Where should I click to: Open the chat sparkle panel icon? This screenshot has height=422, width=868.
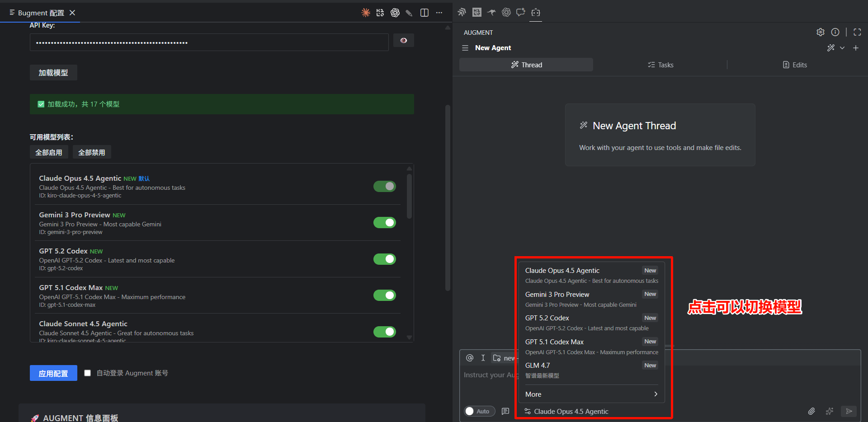click(x=521, y=12)
